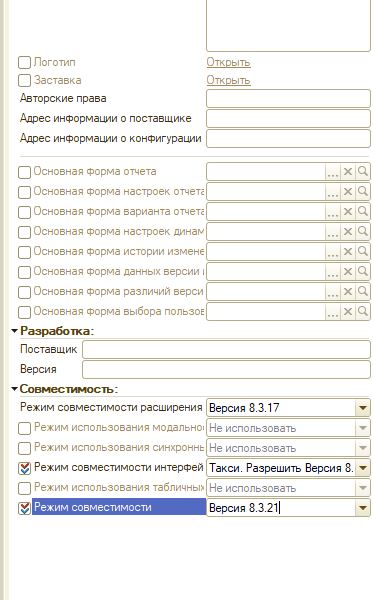Uncheck the Режим совместимости checkbox
Image resolution: width=373 pixels, height=600 pixels.
24,508
